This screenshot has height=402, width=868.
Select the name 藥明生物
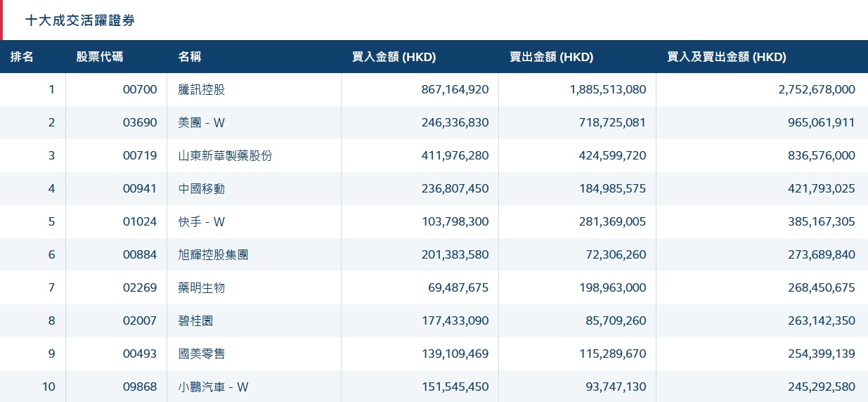click(x=202, y=287)
